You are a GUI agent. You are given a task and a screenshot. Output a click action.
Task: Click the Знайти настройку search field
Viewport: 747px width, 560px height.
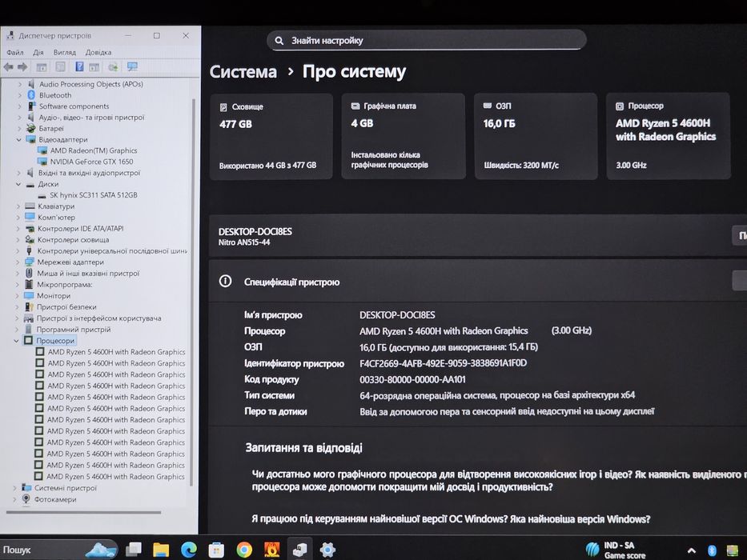click(427, 41)
